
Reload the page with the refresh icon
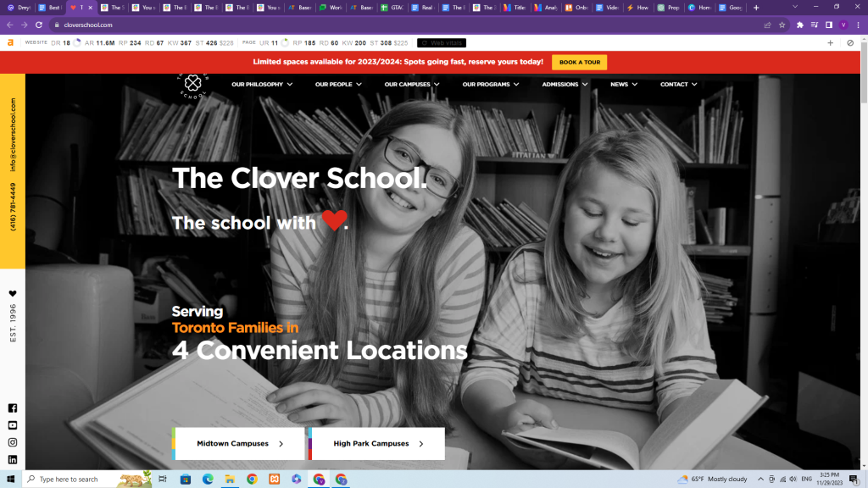pyautogui.click(x=39, y=25)
